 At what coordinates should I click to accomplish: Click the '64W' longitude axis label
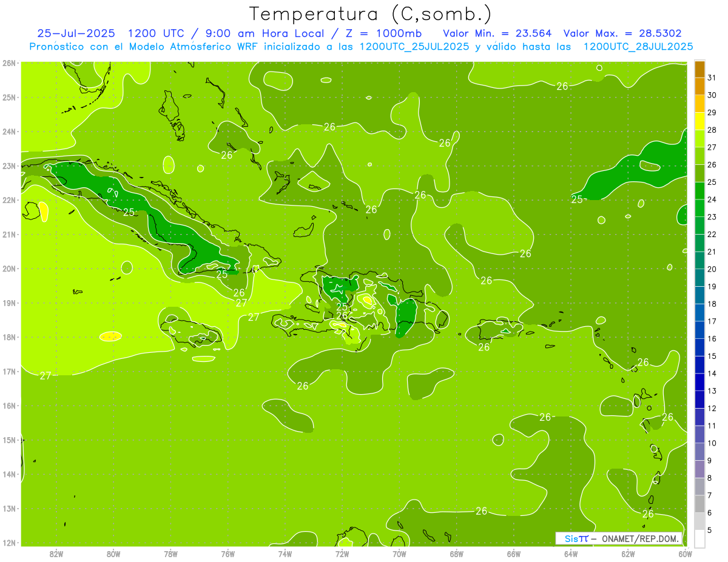point(570,554)
